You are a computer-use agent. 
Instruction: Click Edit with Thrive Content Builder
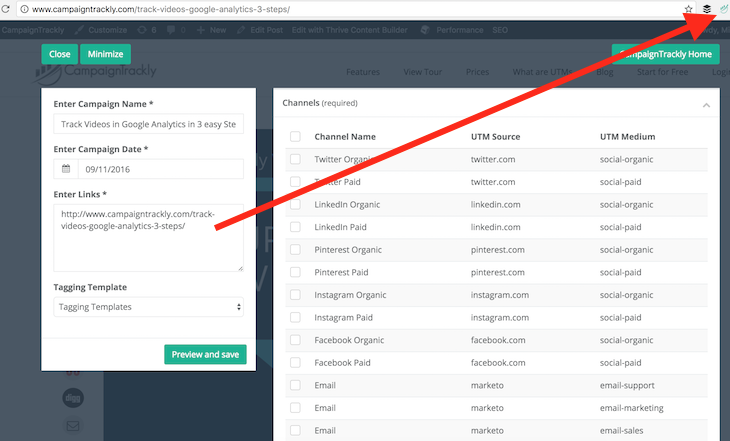click(350, 30)
